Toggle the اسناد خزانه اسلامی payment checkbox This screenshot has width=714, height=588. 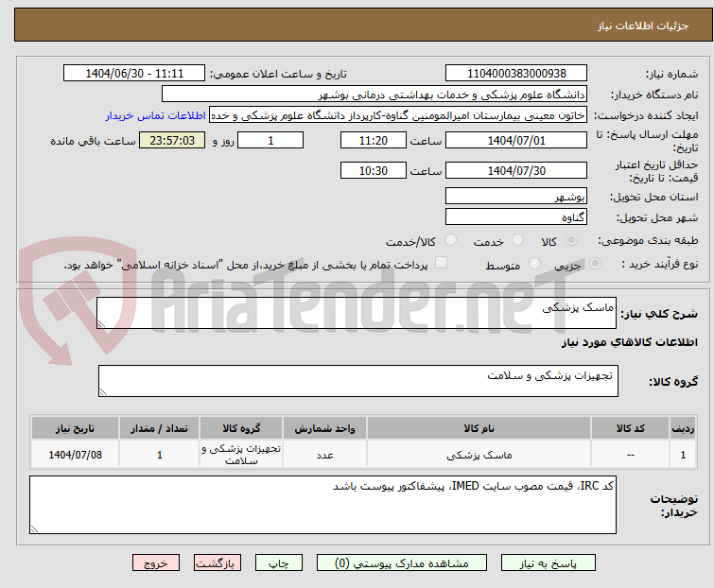441,263
